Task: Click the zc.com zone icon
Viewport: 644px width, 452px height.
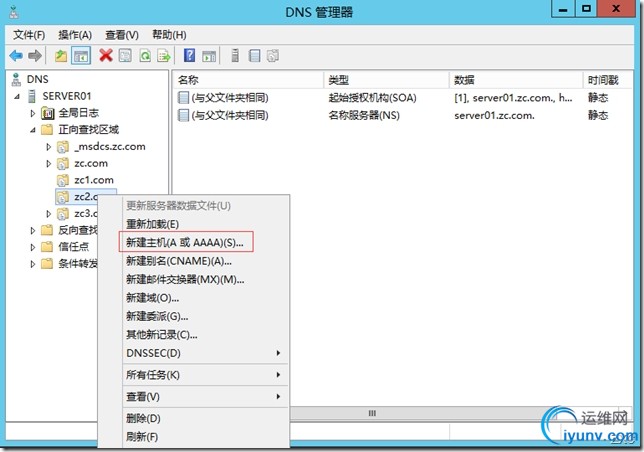Action: click(x=63, y=163)
